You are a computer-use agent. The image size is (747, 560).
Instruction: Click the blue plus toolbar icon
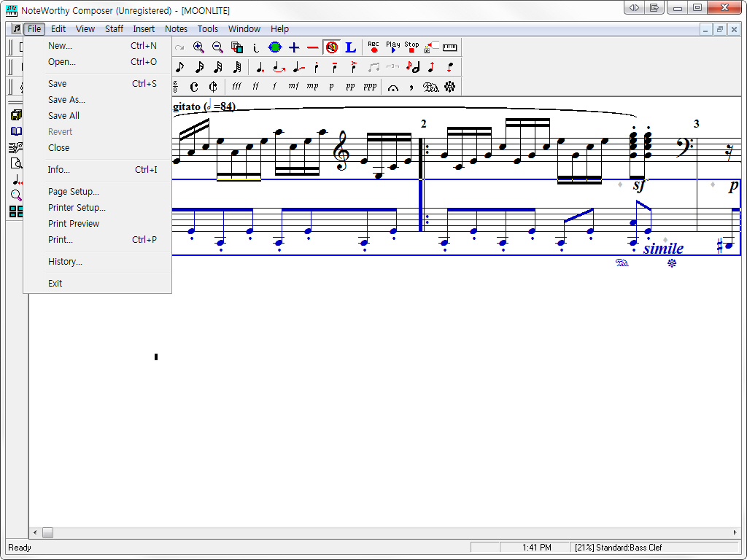point(294,47)
